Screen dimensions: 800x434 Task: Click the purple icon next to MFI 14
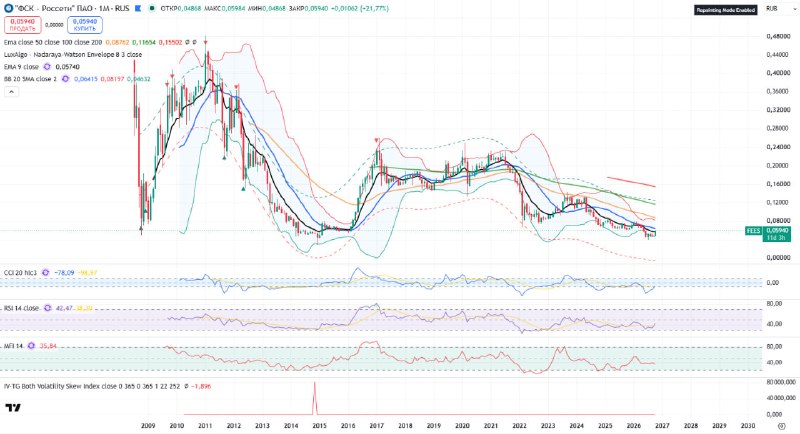(x=31, y=346)
